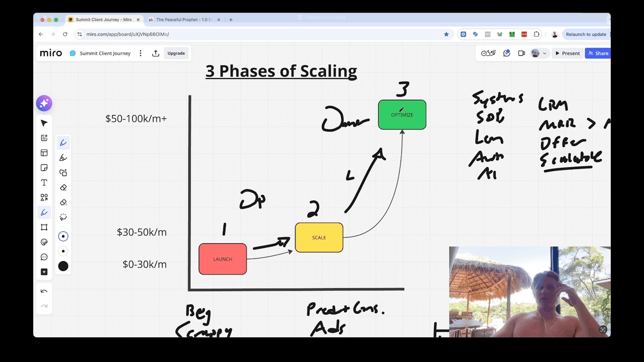Open the black pen color swatch
Image resolution: width=644 pixels, height=362 pixels.
pos(63,266)
